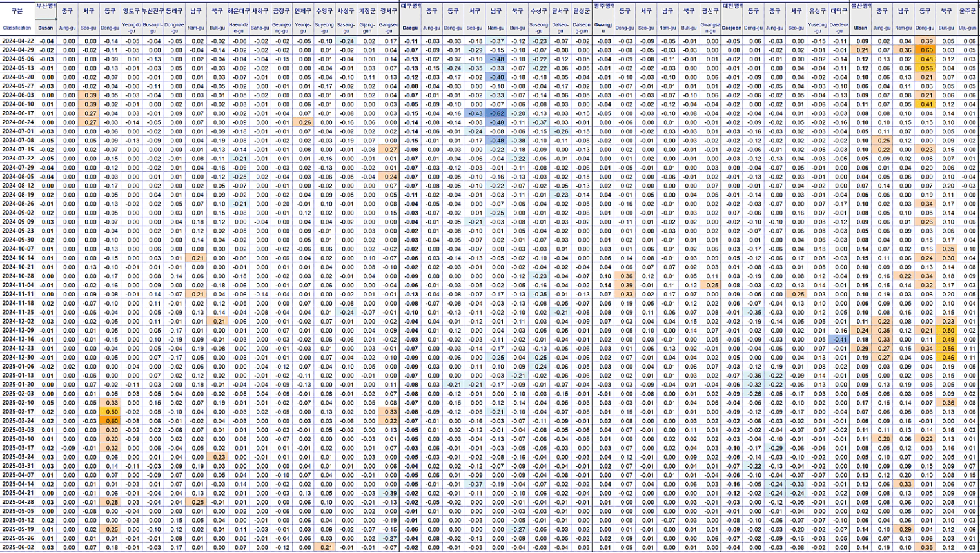Select the Saha-gu column header
This screenshot has height=553, width=980.
260,28
